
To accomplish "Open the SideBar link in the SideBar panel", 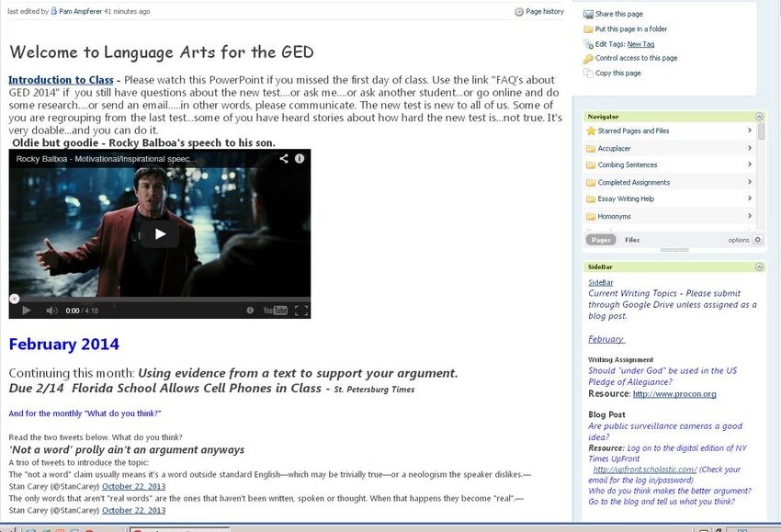I will point(600,282).
